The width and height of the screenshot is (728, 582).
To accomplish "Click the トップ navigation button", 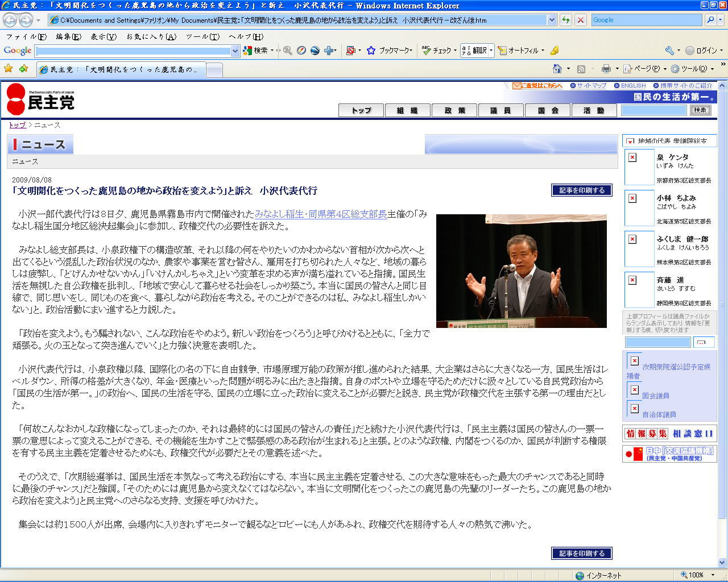I will point(361,110).
